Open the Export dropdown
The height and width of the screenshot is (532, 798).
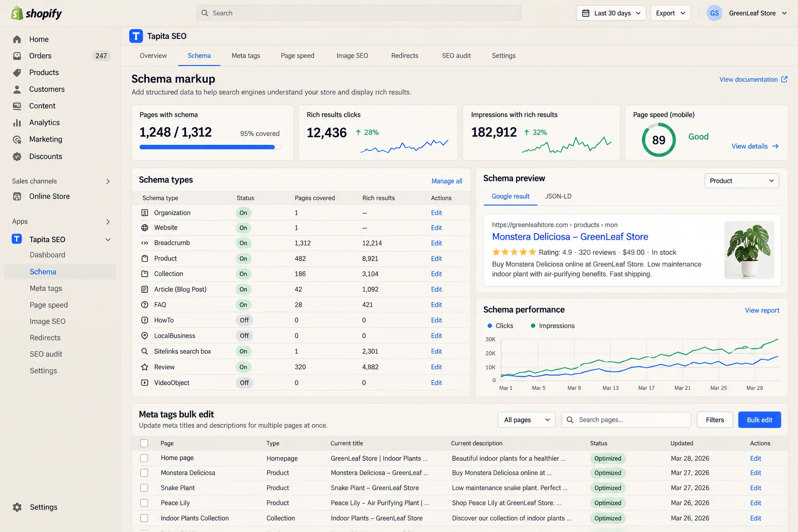pyautogui.click(x=670, y=13)
